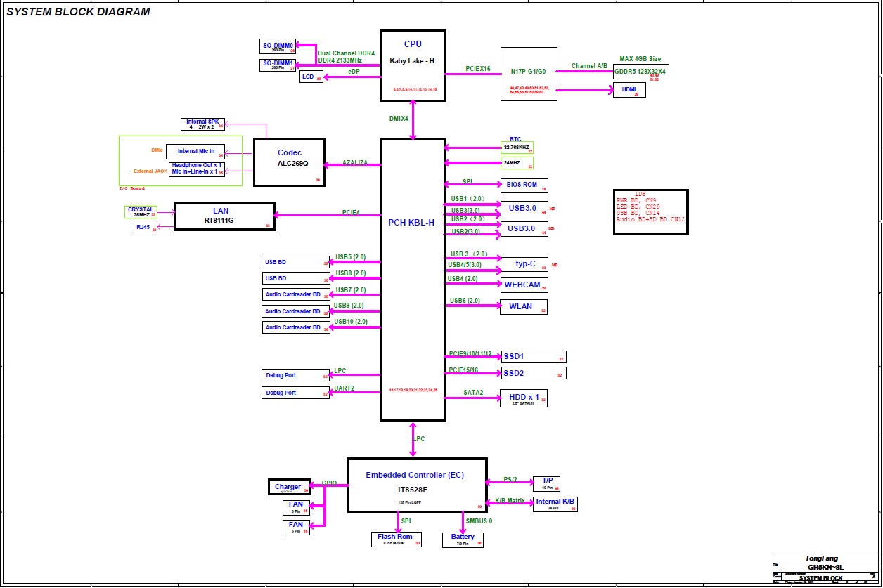The image size is (883, 588).
Task: Select the Codec ALC269Q block
Action: tap(290, 162)
